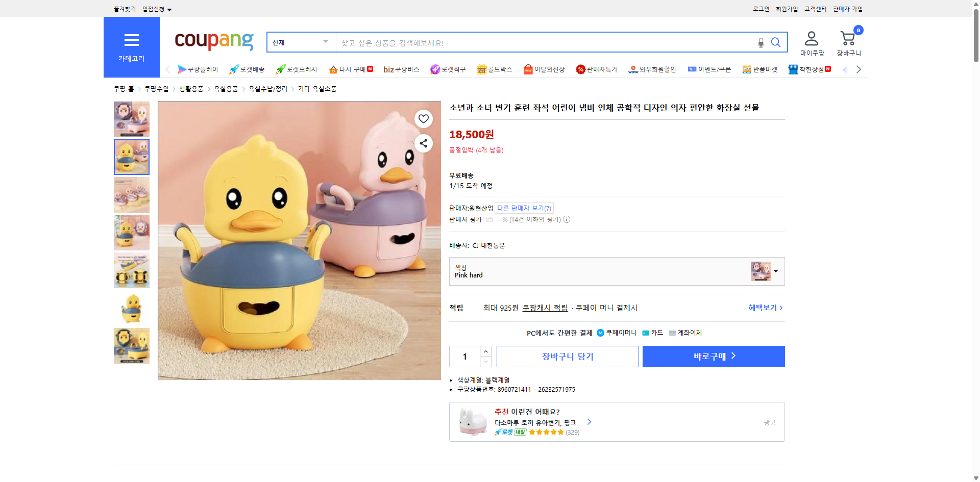Click the search magnifier icon

[776, 43]
